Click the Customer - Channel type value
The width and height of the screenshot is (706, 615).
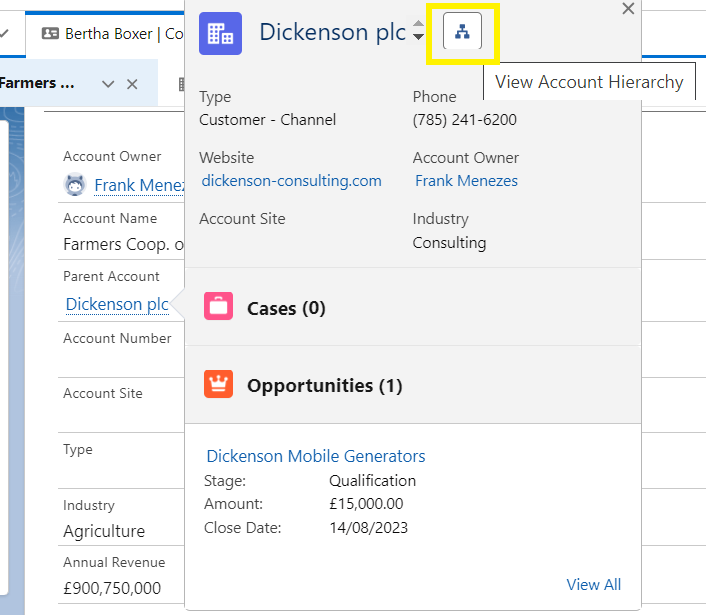pyautogui.click(x=267, y=120)
